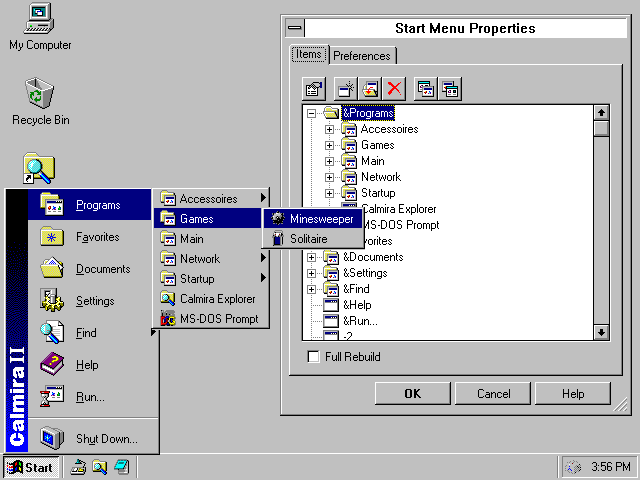Switch to the Preferences tab
The height and width of the screenshot is (480, 640).
[x=362, y=56]
